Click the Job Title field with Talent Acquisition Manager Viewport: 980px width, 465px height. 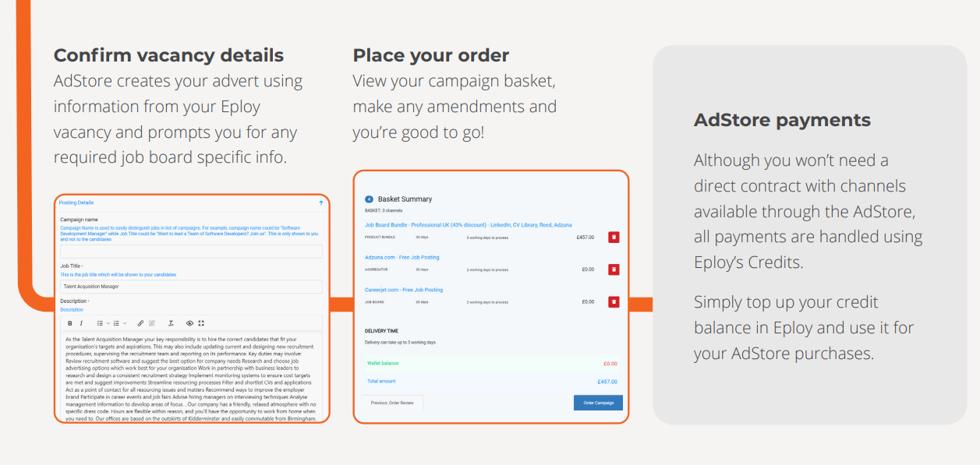pos(192,287)
